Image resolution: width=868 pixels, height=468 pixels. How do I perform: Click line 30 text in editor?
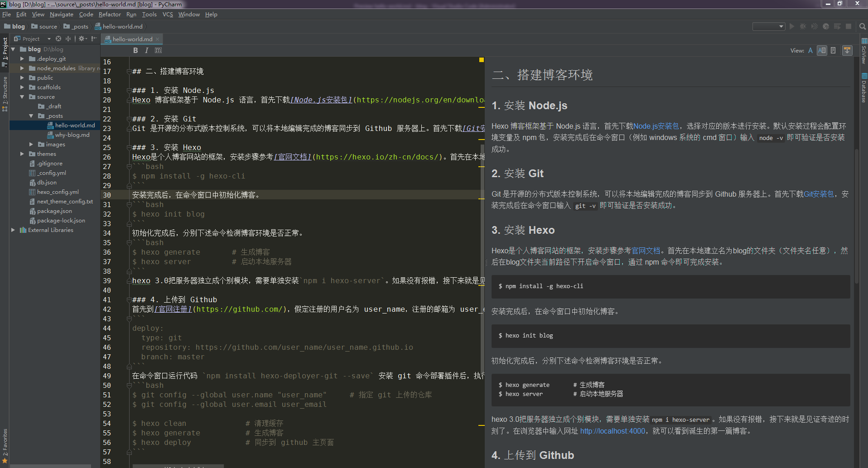click(x=196, y=195)
